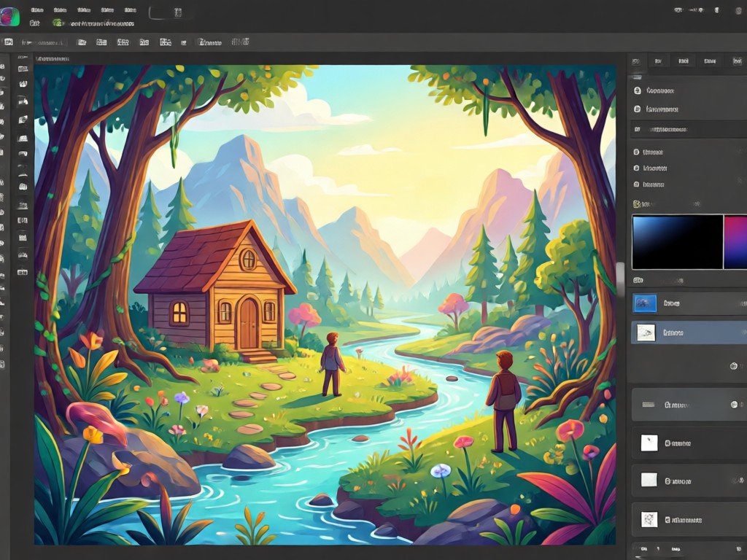The height and width of the screenshot is (560, 747).
Task: Click the right-end icon in the layers panel footer
Action: click(740, 549)
